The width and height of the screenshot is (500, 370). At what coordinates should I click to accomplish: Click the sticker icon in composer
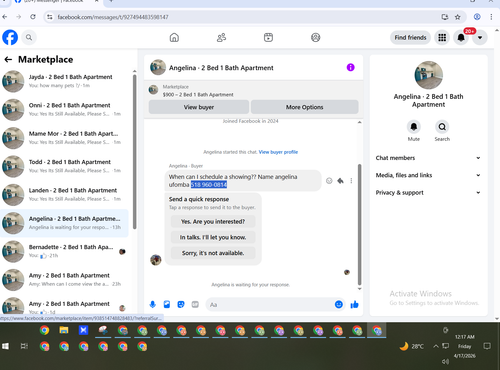(181, 304)
